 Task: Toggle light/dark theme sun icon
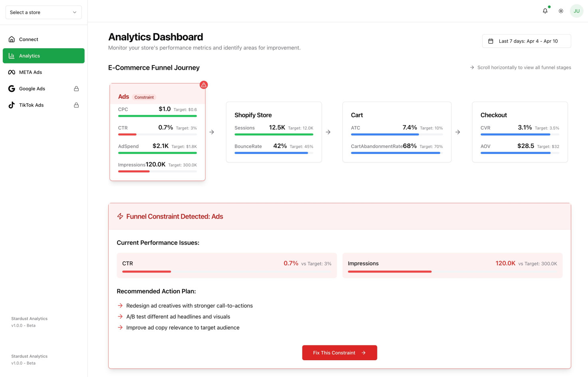(x=561, y=11)
